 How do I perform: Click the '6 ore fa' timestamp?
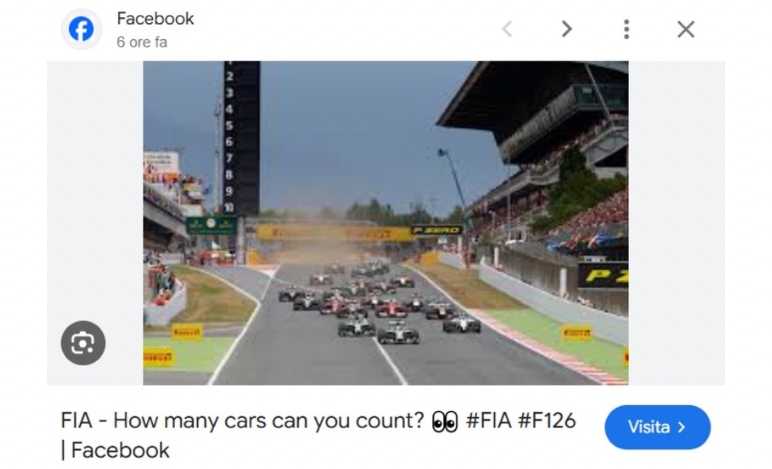[x=142, y=42]
